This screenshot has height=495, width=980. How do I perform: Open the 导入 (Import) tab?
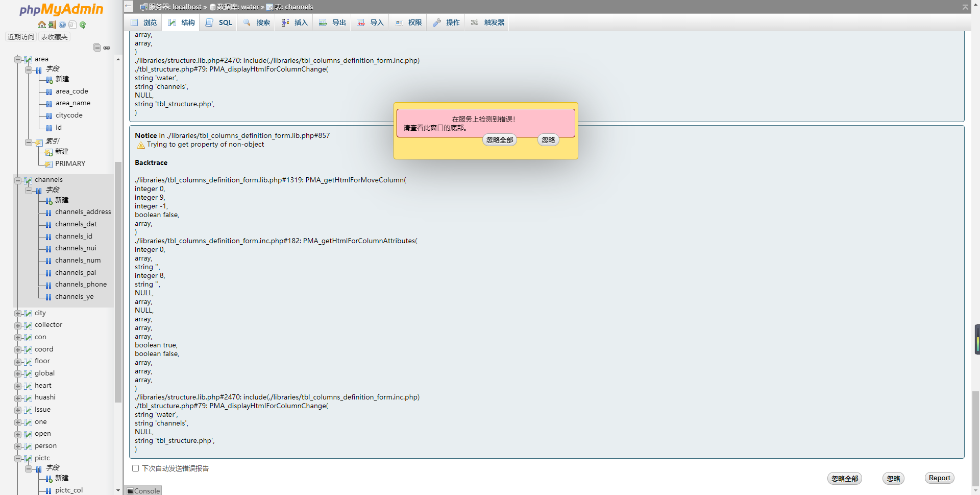coord(370,22)
